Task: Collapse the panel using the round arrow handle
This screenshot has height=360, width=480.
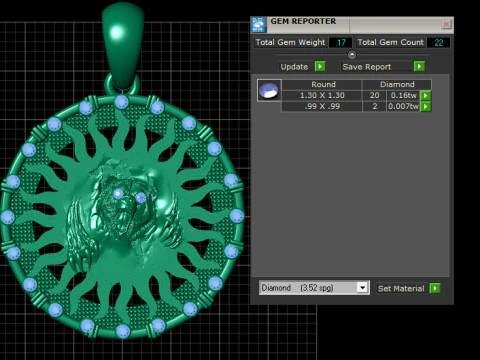Action: pyautogui.click(x=352, y=54)
